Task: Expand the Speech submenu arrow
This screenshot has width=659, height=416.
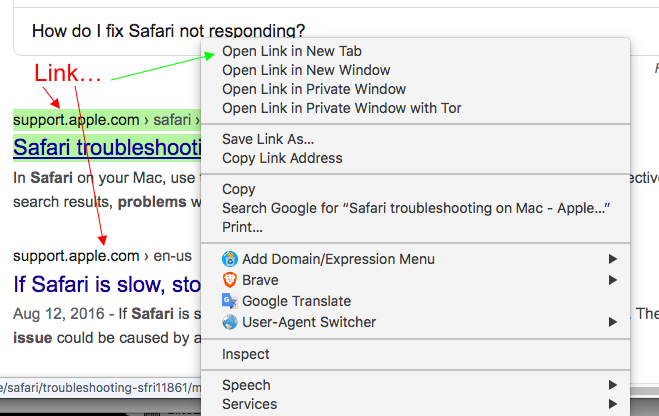Action: coord(612,385)
